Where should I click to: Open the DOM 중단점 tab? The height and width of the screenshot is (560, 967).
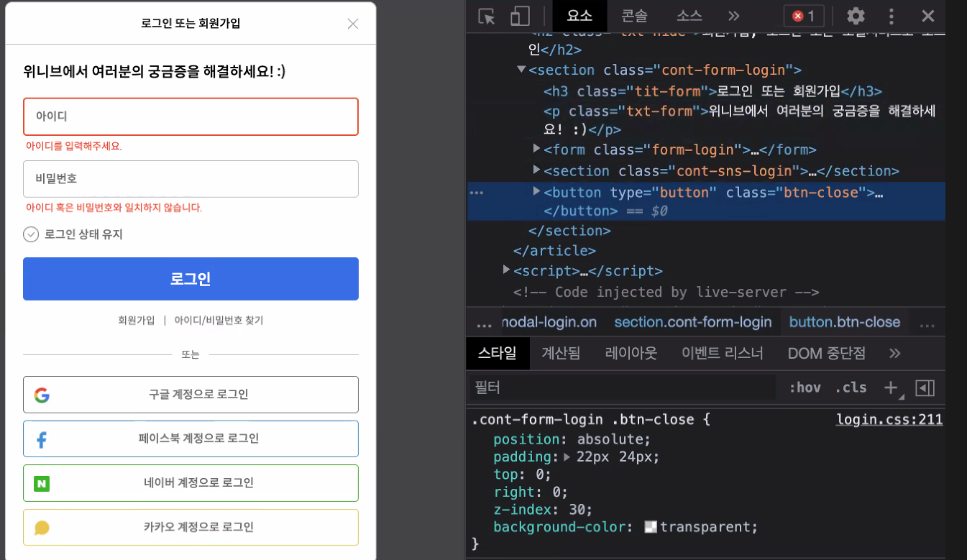tap(827, 353)
